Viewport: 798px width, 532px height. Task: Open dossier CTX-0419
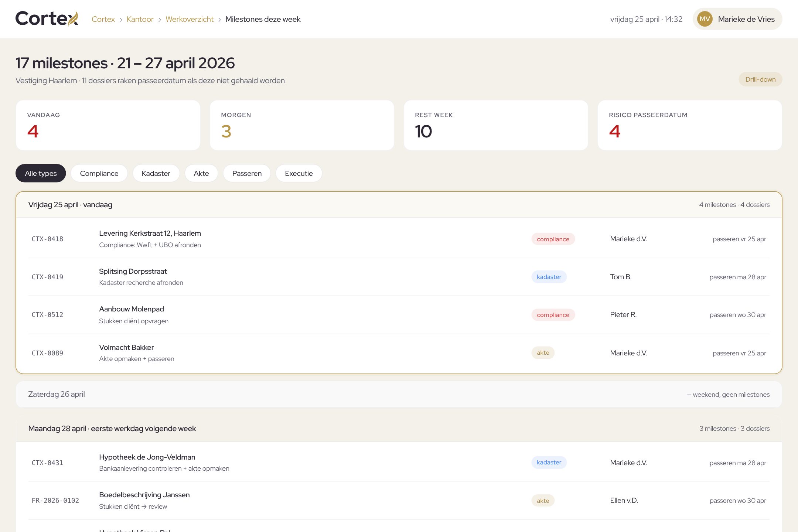coord(47,277)
